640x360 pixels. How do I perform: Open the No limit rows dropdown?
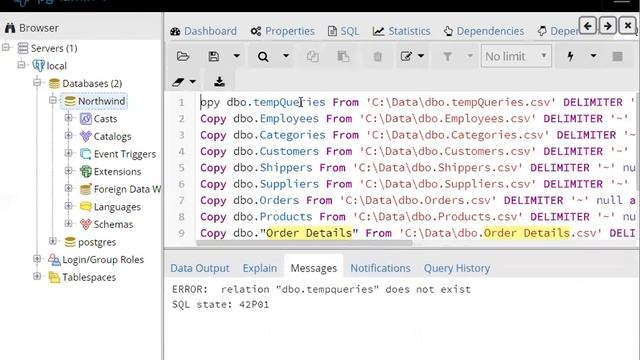click(516, 56)
